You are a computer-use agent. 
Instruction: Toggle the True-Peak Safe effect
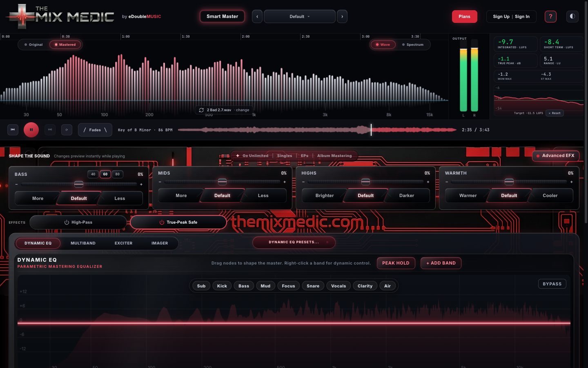[178, 222]
